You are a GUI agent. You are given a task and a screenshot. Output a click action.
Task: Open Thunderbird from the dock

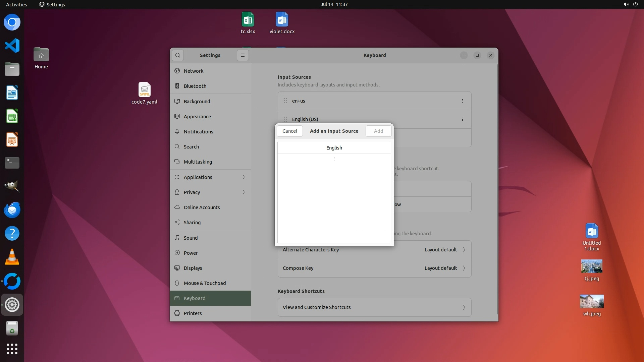pos(12,210)
